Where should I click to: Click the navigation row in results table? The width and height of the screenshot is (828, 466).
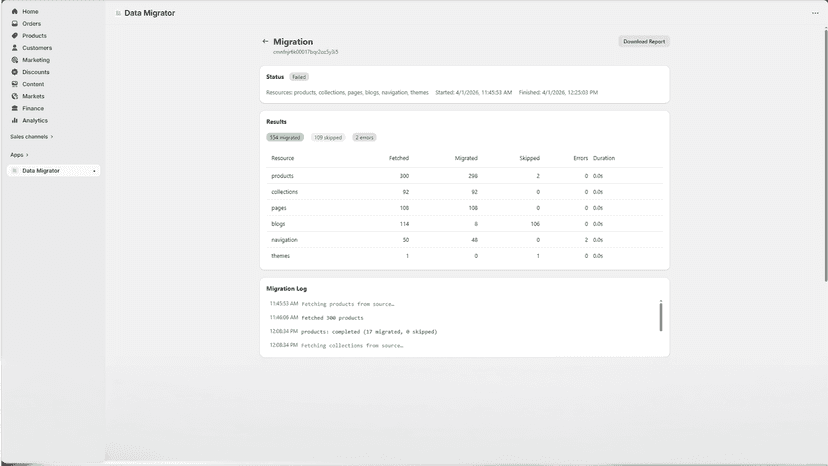click(x=464, y=240)
